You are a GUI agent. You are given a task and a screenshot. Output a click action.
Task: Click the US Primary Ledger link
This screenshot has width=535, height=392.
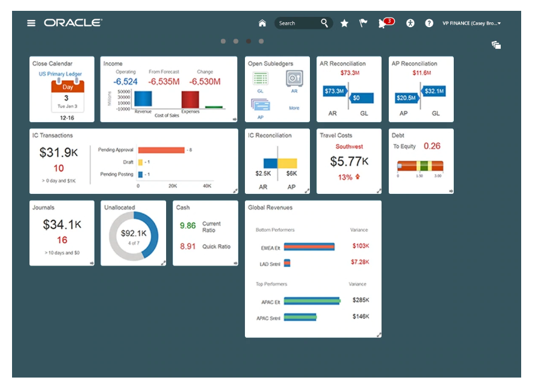point(60,74)
